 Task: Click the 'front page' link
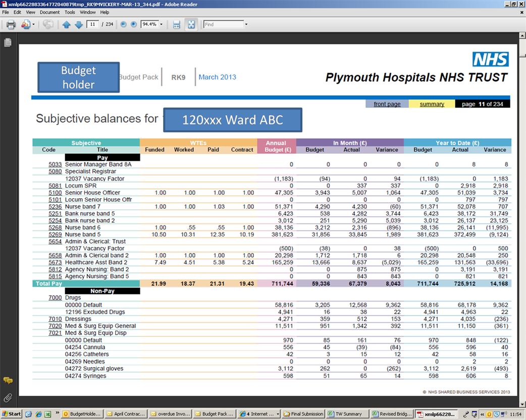point(387,104)
